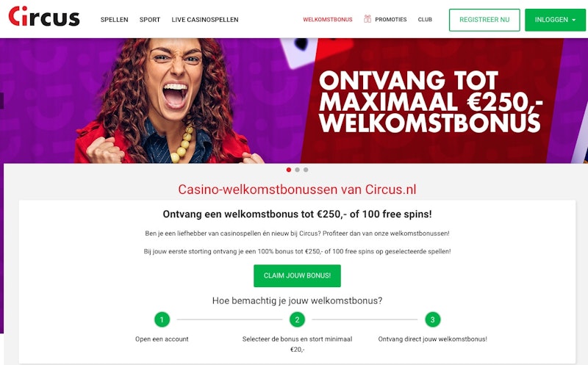Switch to second carousel slide dot

(x=297, y=170)
